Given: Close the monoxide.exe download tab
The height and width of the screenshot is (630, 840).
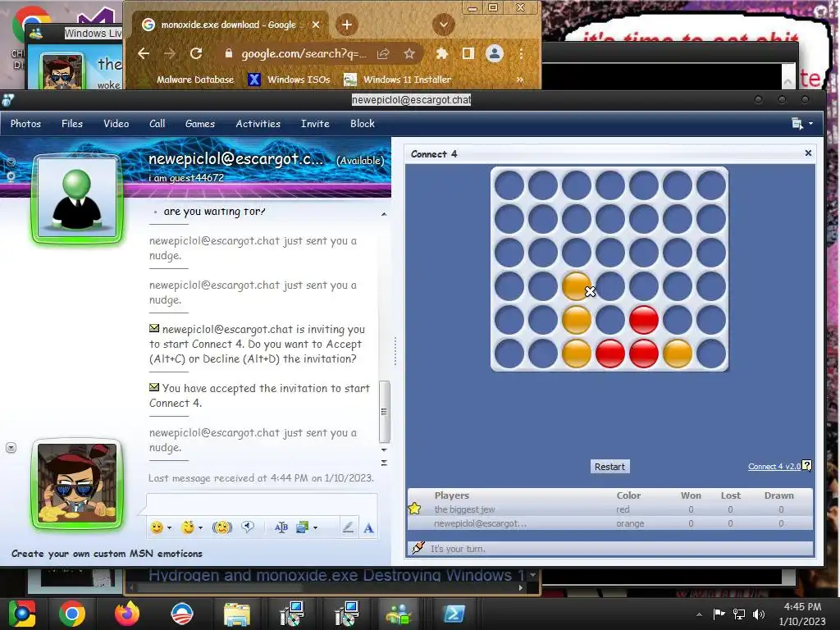Looking at the screenshot, I should (x=316, y=25).
